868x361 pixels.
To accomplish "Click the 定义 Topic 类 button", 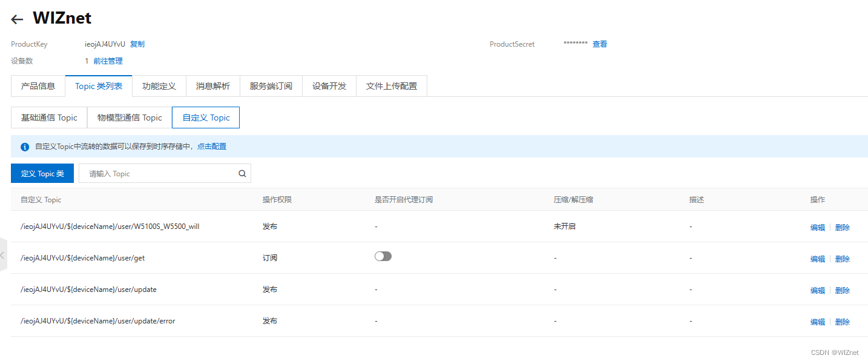I will pos(42,173).
